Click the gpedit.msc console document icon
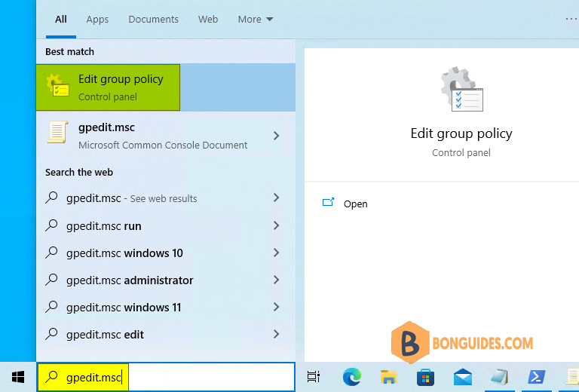 pos(57,132)
